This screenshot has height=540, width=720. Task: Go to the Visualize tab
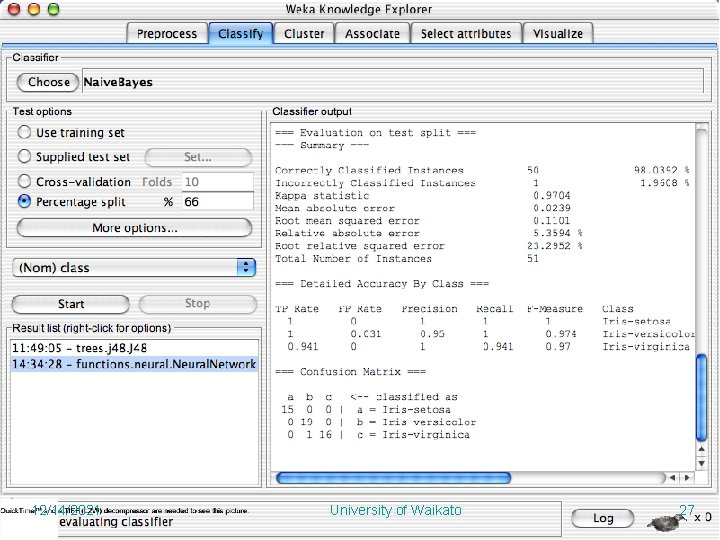558,34
